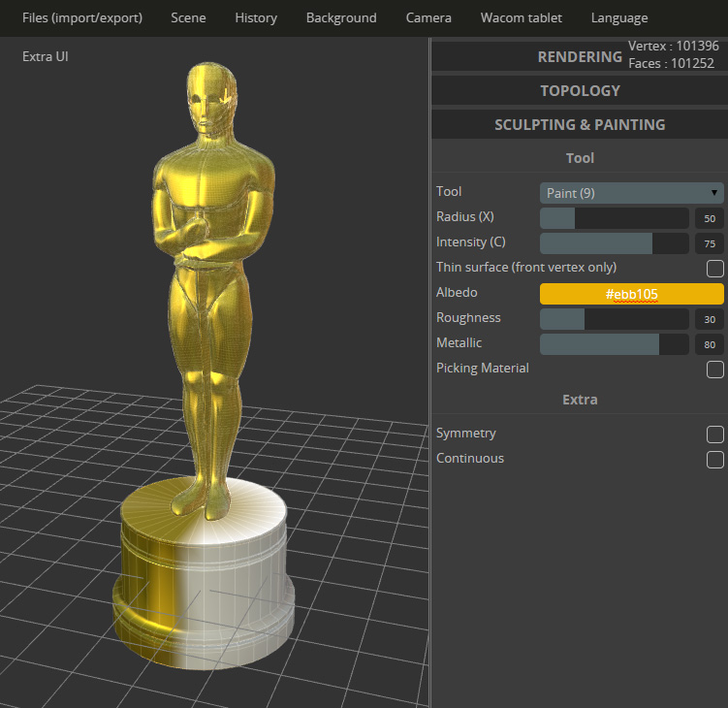728x708 pixels.
Task: Adjust the Intensity (C) slider
Action: point(615,243)
